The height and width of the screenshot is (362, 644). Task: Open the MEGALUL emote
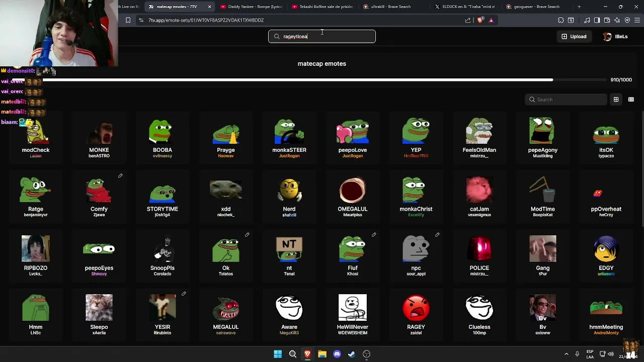226,315
